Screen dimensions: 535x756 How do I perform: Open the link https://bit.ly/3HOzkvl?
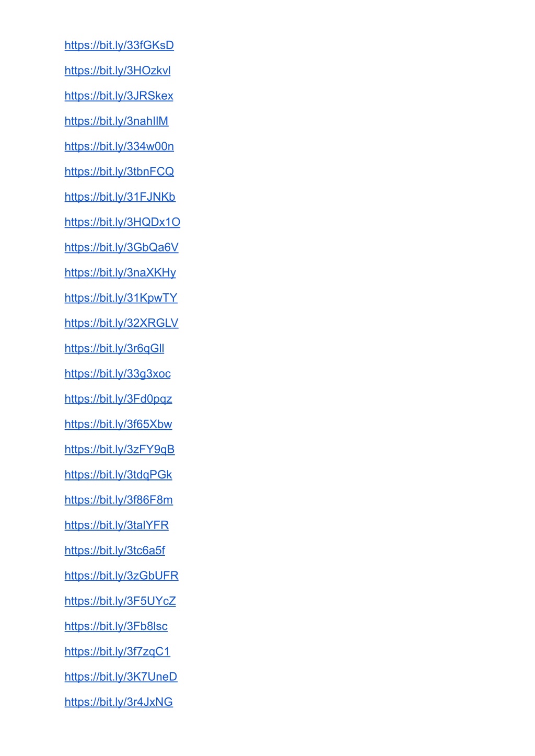[x=118, y=71]
